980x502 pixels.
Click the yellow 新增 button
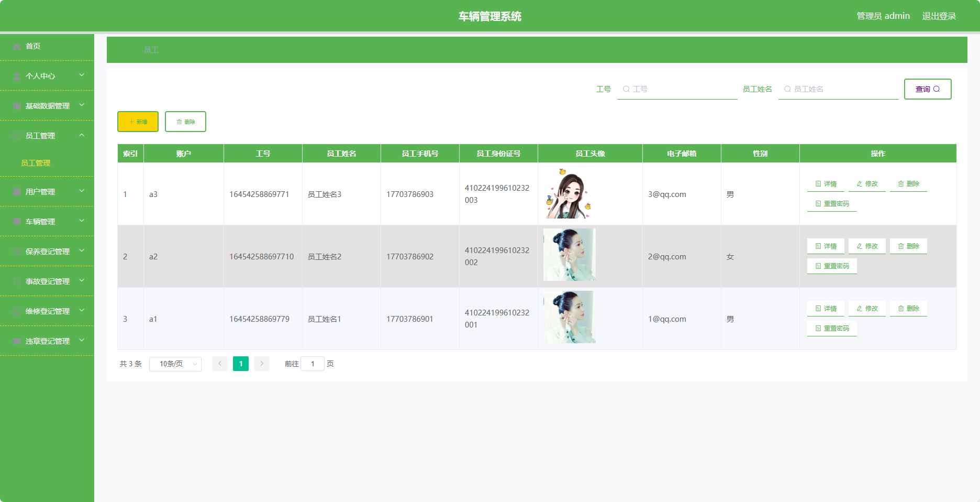pyautogui.click(x=138, y=122)
